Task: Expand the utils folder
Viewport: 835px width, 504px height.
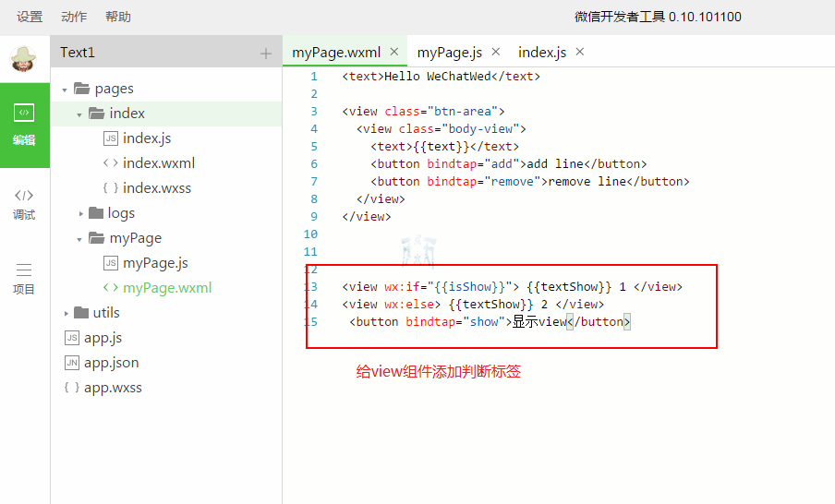Action: pos(66,313)
